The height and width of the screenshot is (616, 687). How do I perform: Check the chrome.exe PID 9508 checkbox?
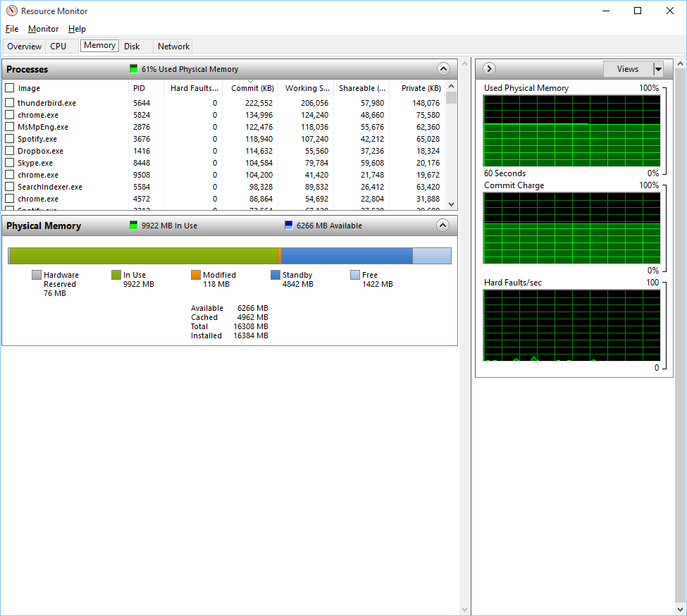pyautogui.click(x=10, y=174)
